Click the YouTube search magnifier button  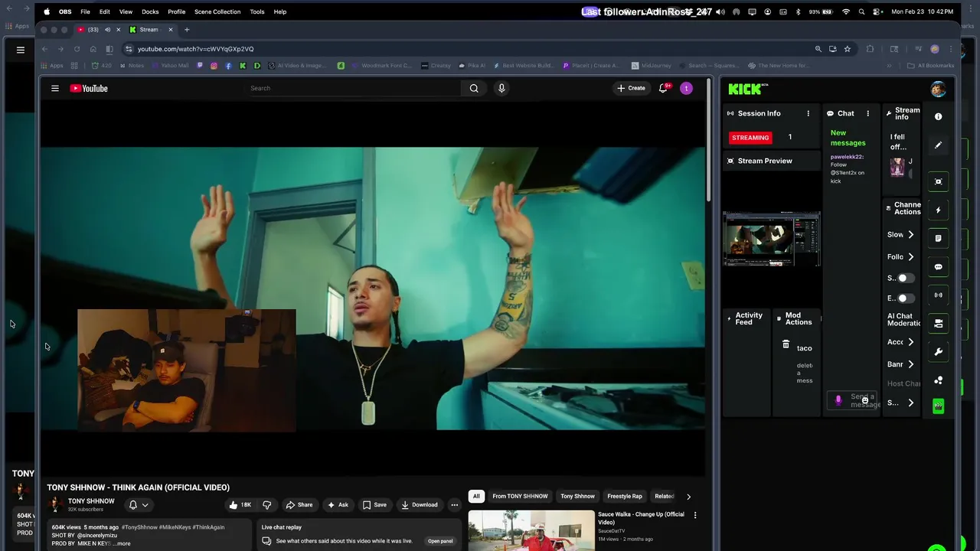click(474, 88)
